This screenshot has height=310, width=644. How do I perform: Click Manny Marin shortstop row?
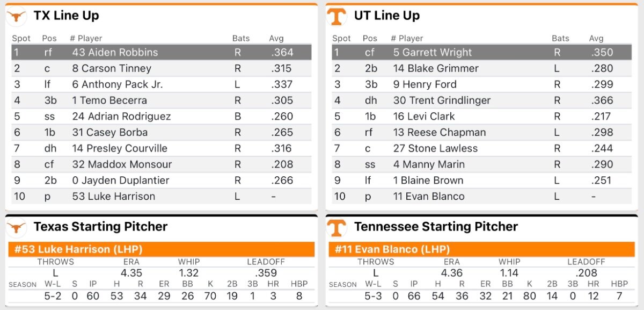click(x=481, y=164)
